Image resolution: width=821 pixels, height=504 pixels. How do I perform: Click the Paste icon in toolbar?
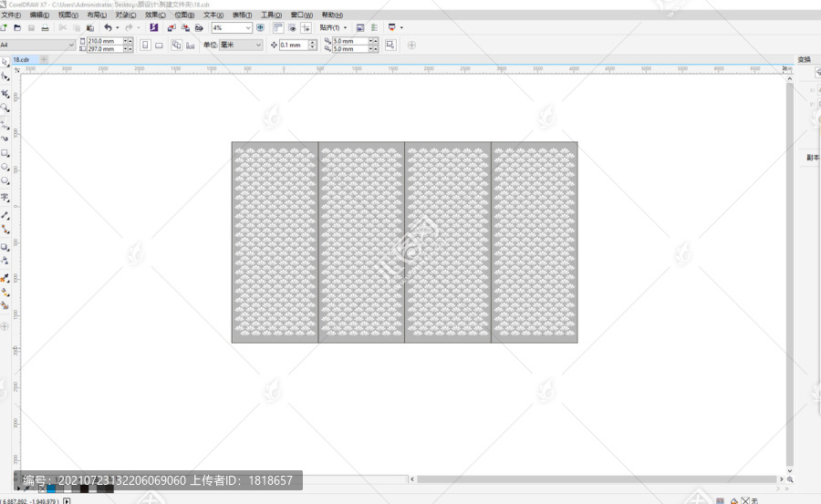click(90, 27)
